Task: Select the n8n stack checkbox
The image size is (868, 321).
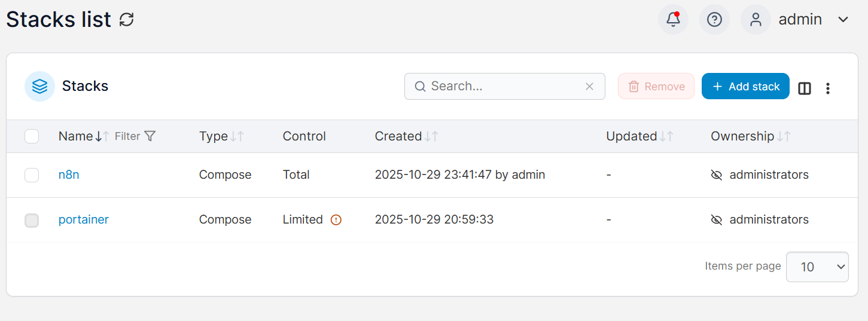Action: pos(32,175)
